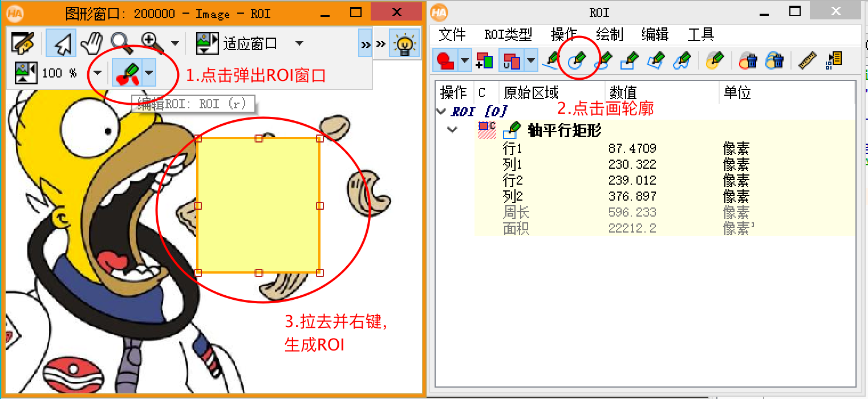Image resolution: width=868 pixels, height=399 pixels.
Task: Click the handle on the rectangle ROI's left edge
Action: [198, 205]
